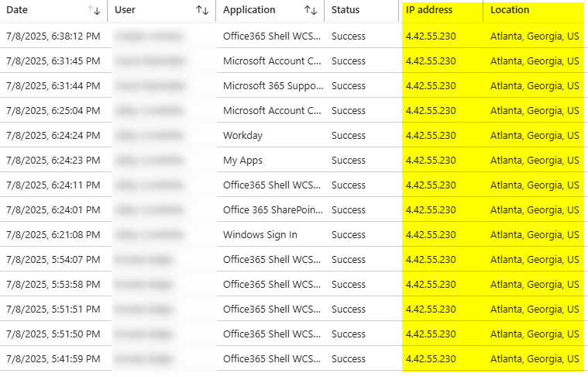
Task: Select the Workday application cell
Action: tap(242, 136)
